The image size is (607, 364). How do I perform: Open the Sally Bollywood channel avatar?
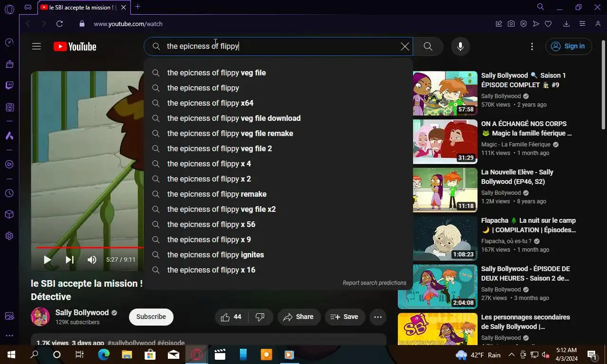pyautogui.click(x=40, y=317)
